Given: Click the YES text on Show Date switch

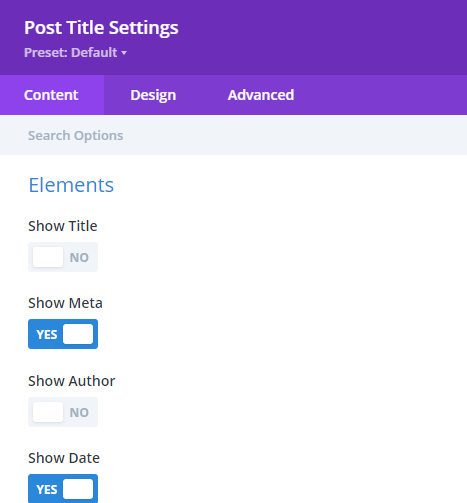Looking at the screenshot, I should [47, 489].
